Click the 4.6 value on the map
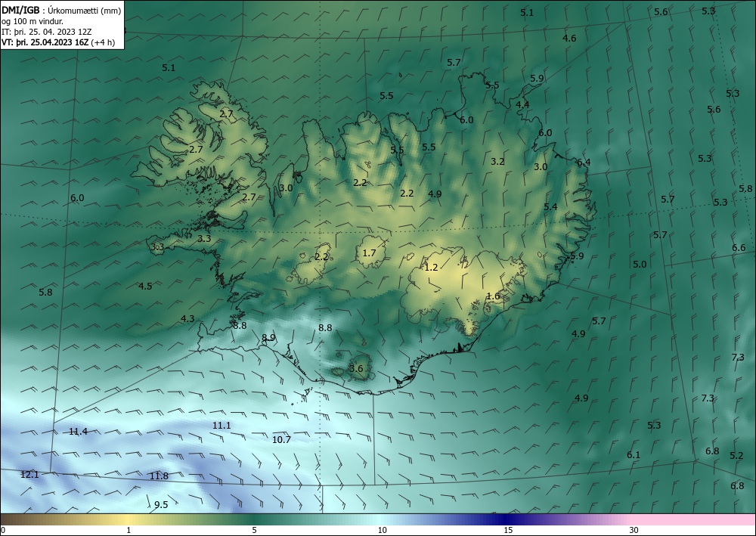Image resolution: width=756 pixels, height=536 pixels. pos(569,39)
